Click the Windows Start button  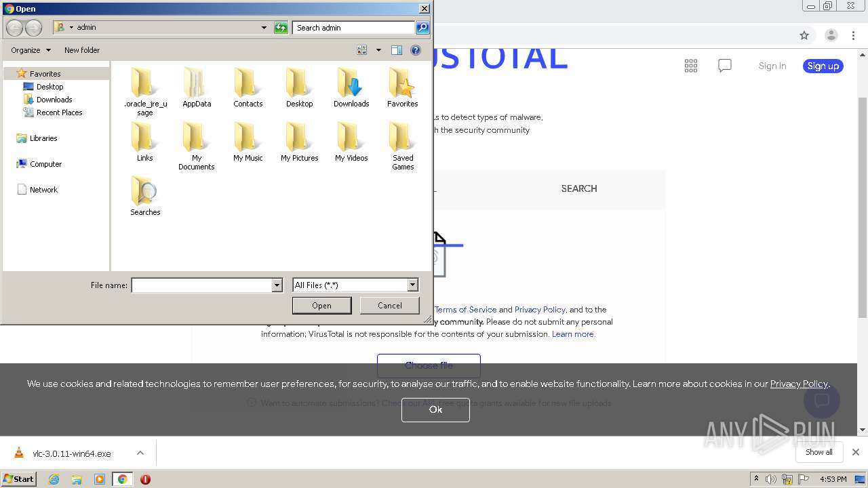[x=18, y=479]
